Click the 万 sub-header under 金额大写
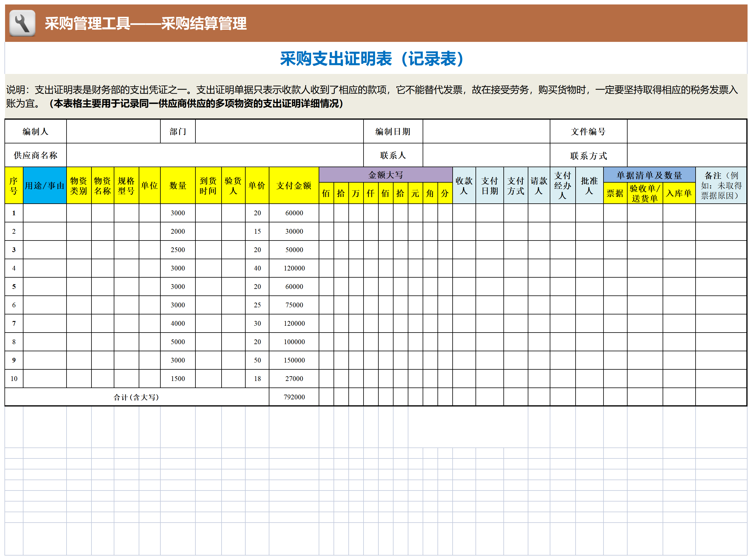 356,193
